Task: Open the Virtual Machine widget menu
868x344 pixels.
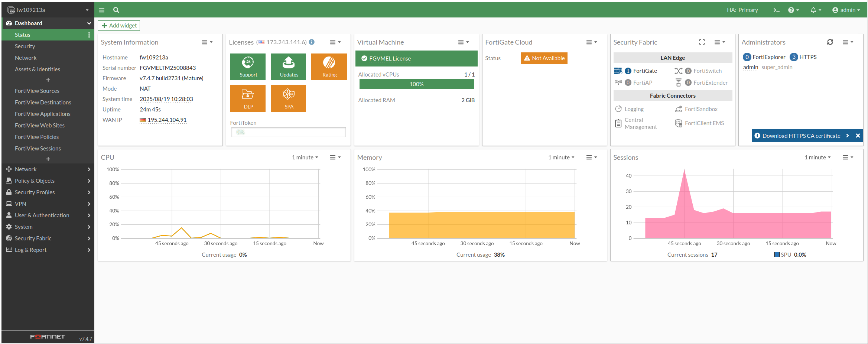Action: pyautogui.click(x=463, y=42)
